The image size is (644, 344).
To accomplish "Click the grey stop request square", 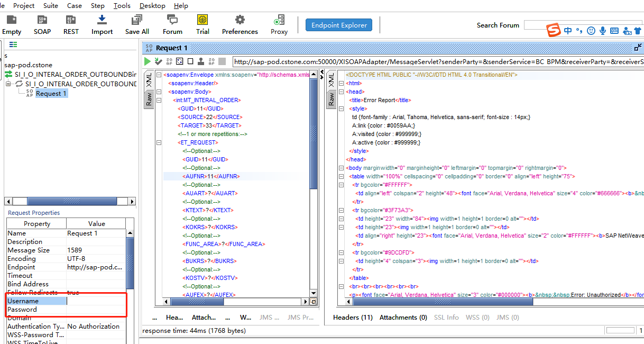I will coord(222,61).
